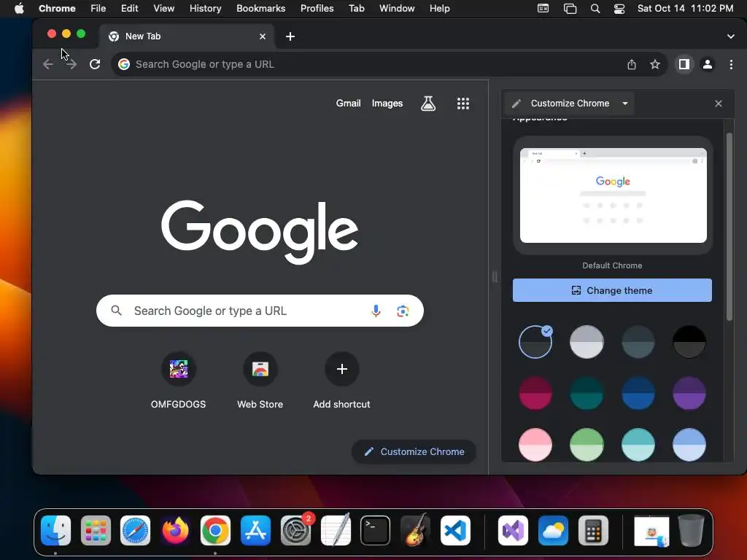This screenshot has height=560, width=747.
Task: Open the Window menu
Action: pos(397,9)
